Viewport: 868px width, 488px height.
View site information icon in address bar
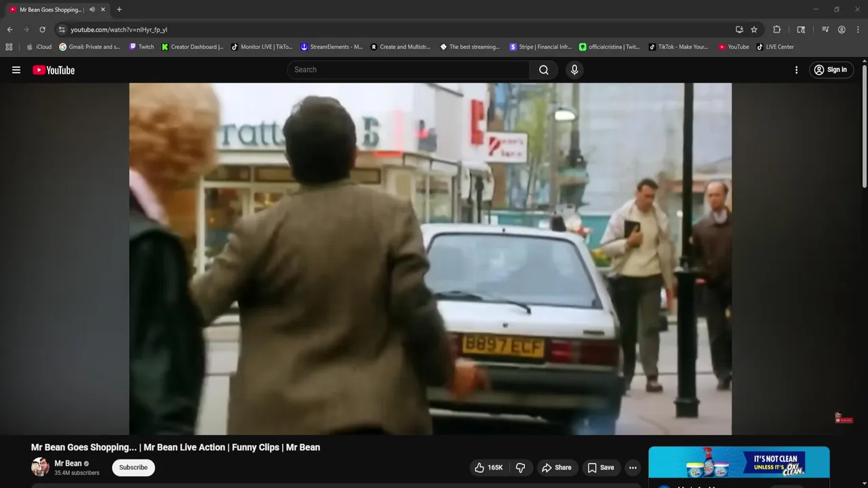pos(62,30)
